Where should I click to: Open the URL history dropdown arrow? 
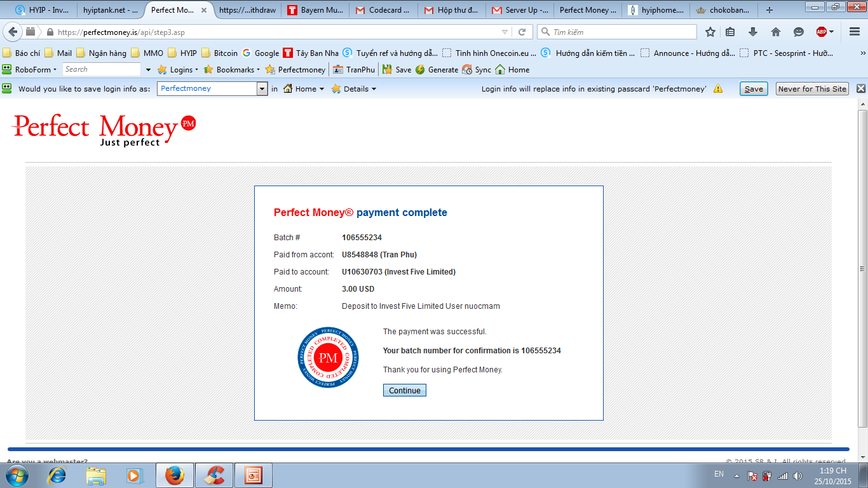pyautogui.click(x=505, y=32)
